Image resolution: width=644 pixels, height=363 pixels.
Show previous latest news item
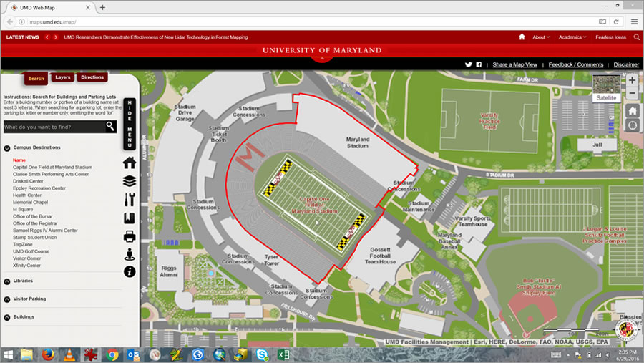click(x=47, y=37)
